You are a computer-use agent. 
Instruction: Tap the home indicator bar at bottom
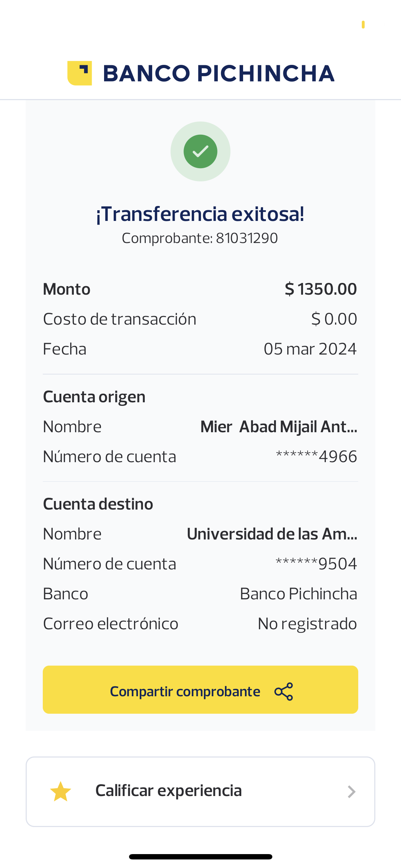[200, 857]
